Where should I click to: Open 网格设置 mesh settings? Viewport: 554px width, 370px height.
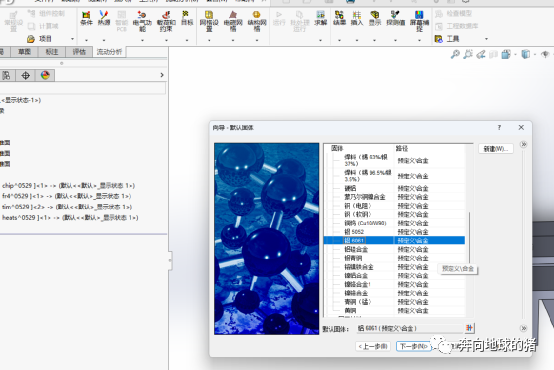[209, 21]
